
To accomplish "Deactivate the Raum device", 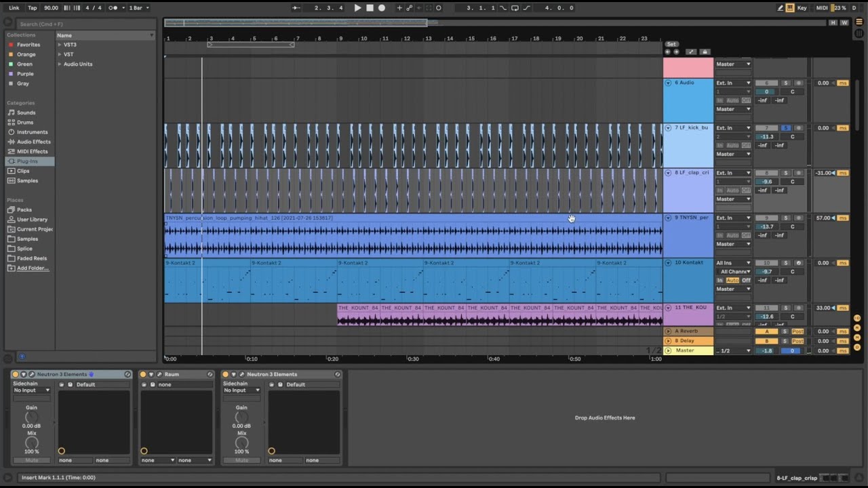I will 143,374.
